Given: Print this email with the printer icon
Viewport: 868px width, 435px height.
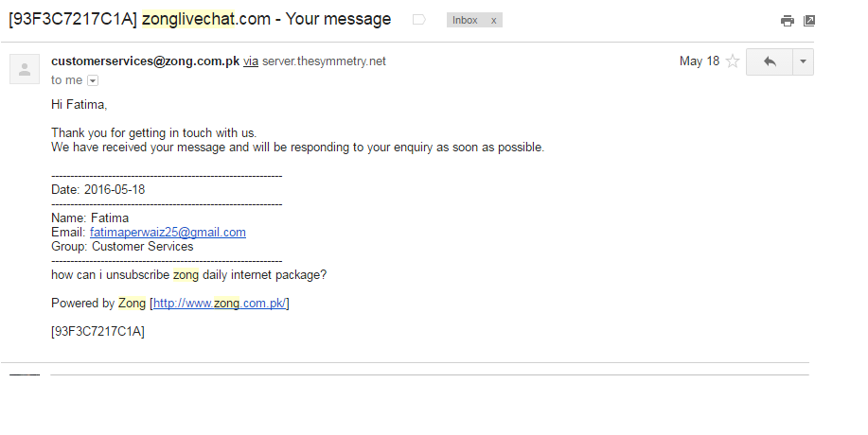Looking at the screenshot, I should [x=787, y=21].
